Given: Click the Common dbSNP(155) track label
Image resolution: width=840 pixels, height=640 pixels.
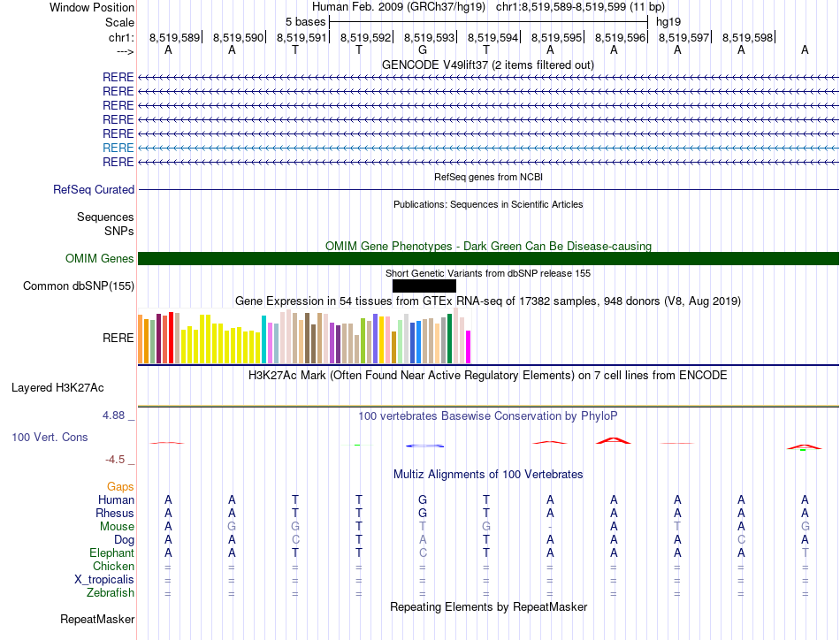Looking at the screenshot, I should (x=79, y=286).
